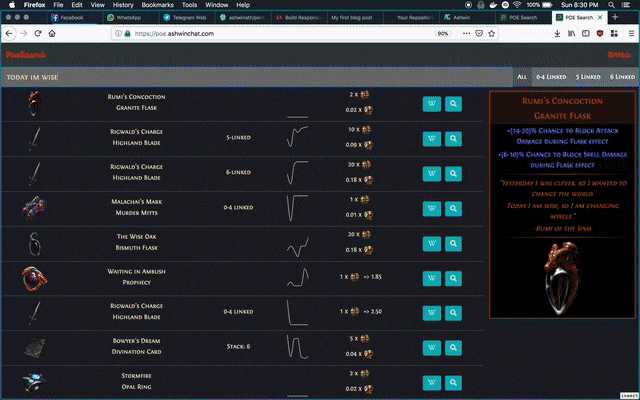Open the Tools menu

coord(189,5)
